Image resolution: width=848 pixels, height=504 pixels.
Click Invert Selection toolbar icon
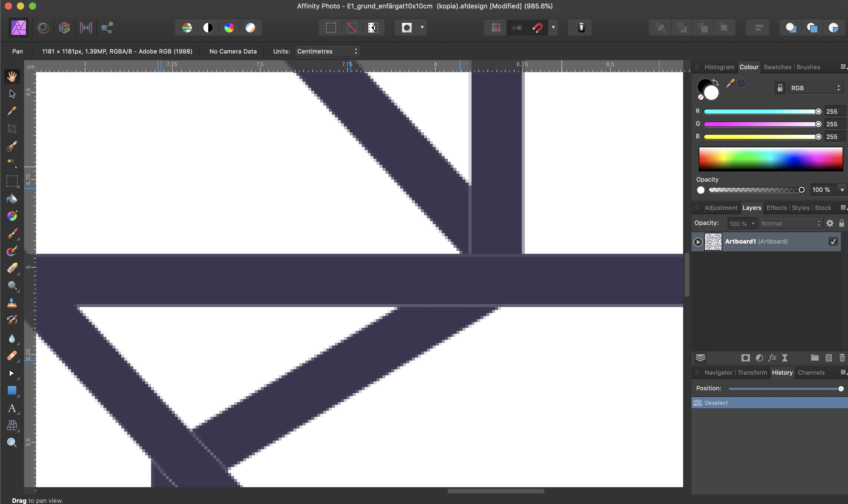[373, 27]
